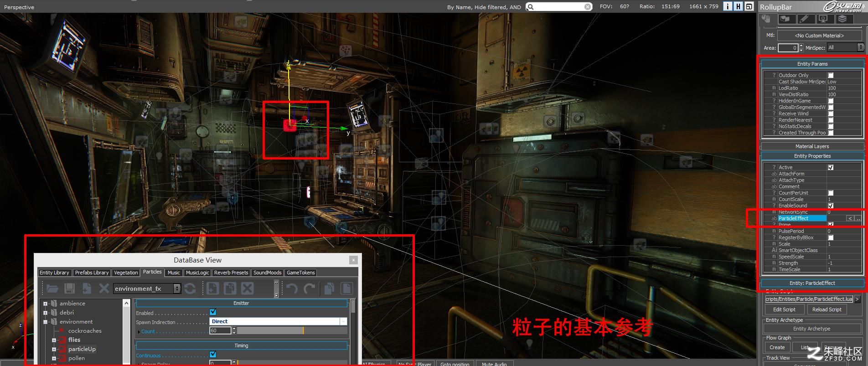868x366 pixels.
Task: Switch to the Prefabs Library tab
Action: pos(92,273)
